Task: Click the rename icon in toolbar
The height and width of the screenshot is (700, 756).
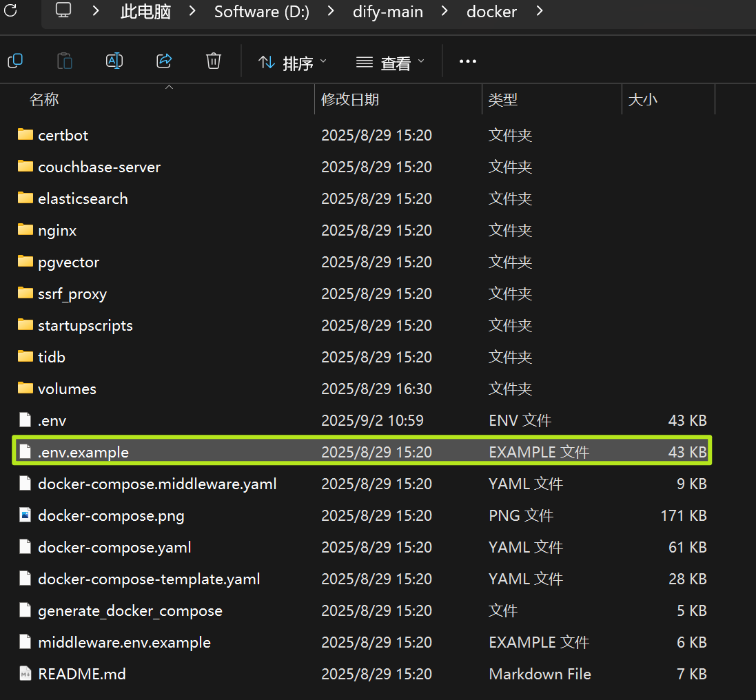Action: pyautogui.click(x=114, y=61)
